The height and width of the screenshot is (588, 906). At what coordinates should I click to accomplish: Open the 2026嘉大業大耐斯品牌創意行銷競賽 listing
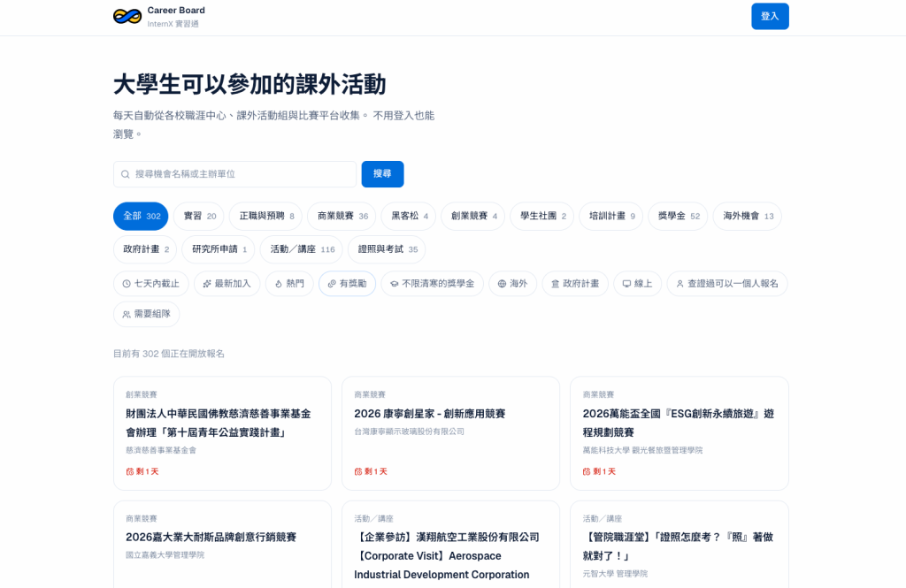coord(222,544)
